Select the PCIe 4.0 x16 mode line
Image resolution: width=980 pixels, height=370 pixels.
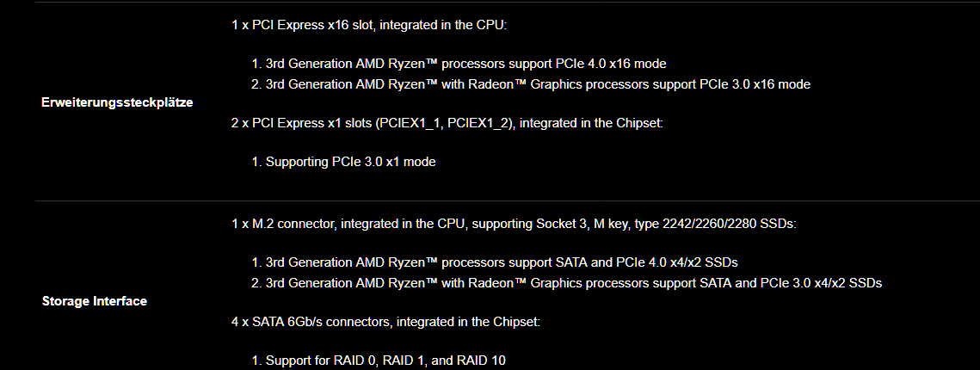point(459,64)
